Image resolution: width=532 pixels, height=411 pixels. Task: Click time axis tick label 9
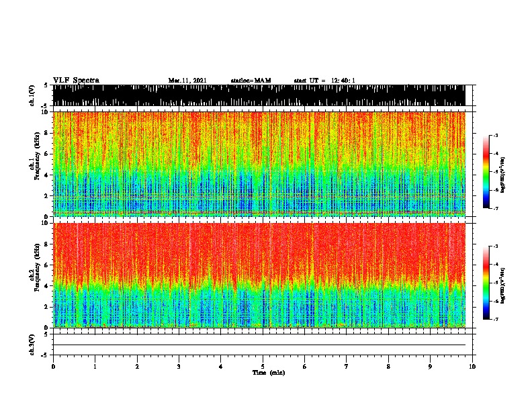(x=430, y=367)
